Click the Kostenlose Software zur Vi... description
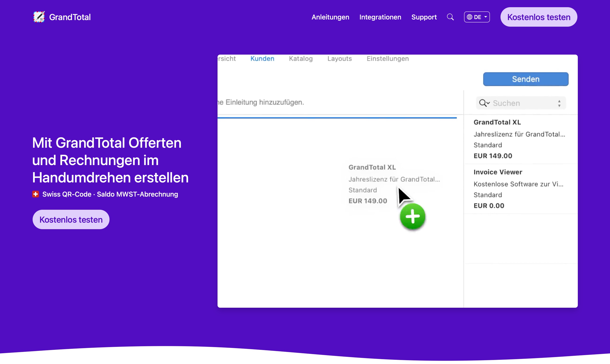Image resolution: width=610 pixels, height=364 pixels. pyautogui.click(x=518, y=184)
